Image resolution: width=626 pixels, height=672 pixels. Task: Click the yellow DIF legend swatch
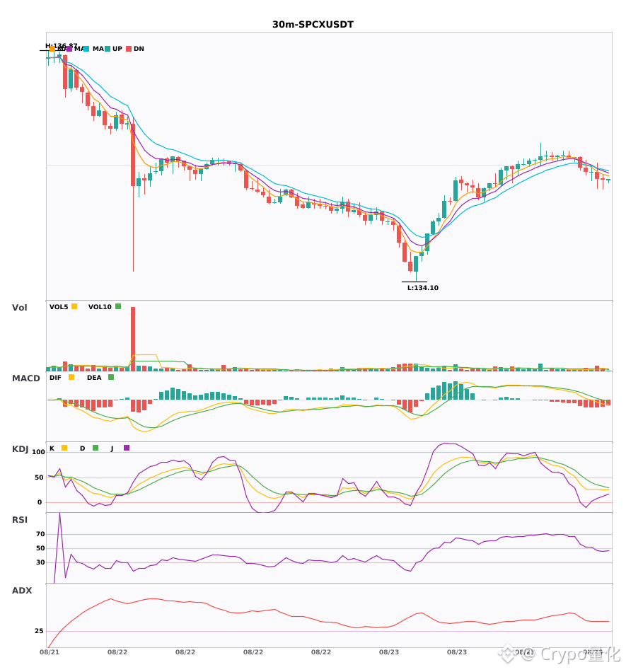click(x=71, y=377)
